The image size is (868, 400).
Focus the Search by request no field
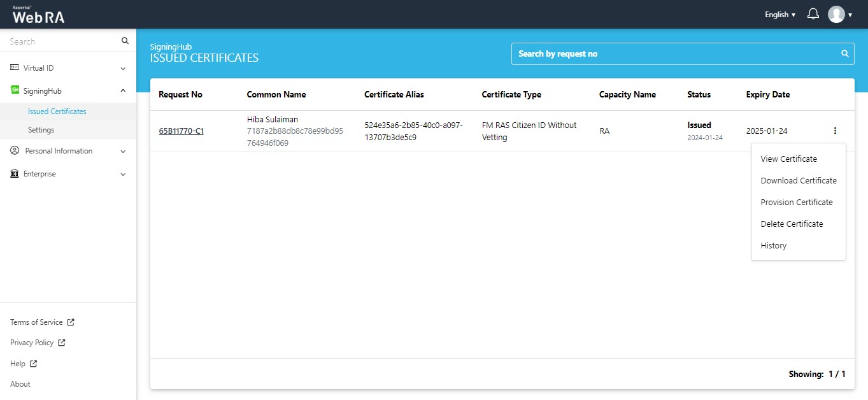(675, 54)
